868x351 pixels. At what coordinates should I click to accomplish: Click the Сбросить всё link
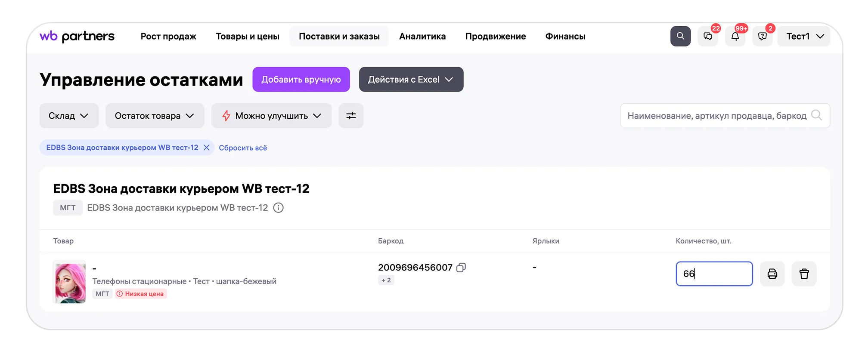click(243, 148)
